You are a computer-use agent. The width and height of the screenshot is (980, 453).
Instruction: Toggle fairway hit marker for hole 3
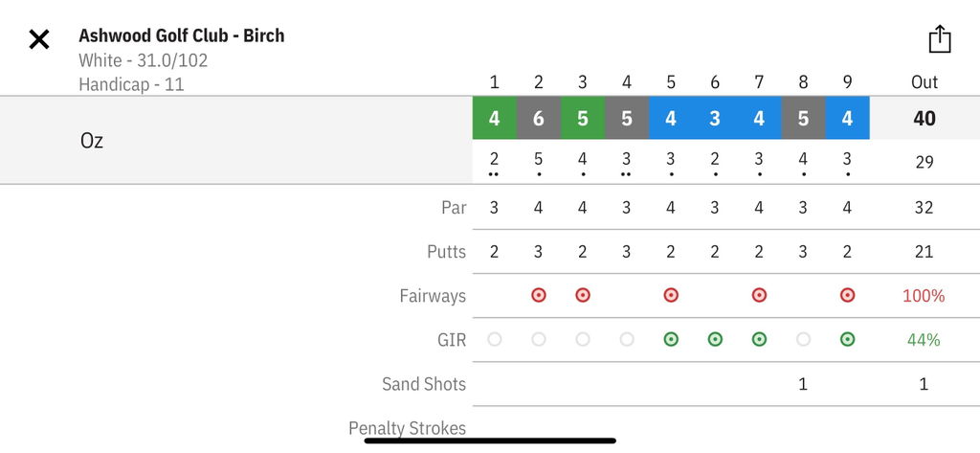(583, 295)
